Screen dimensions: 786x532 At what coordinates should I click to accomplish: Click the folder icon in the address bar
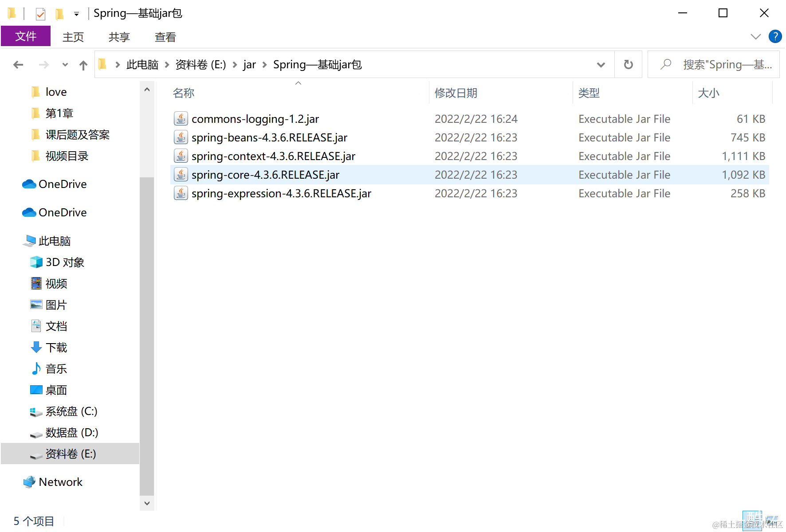102,64
